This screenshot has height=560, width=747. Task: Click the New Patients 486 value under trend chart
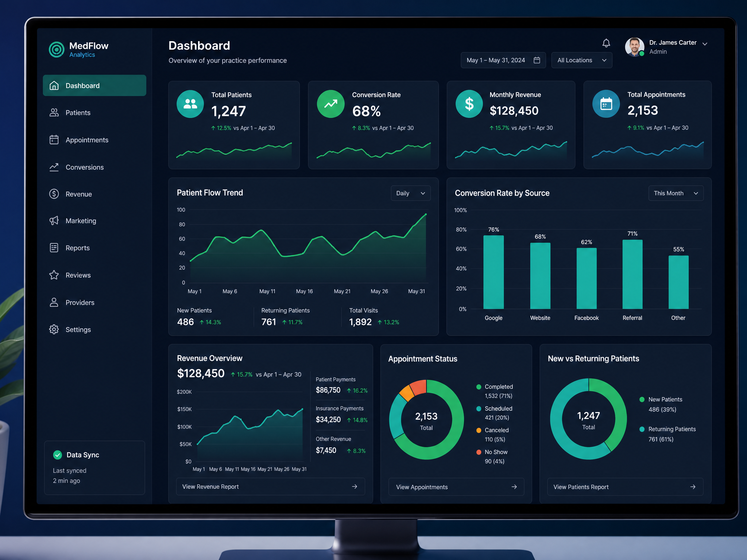(185, 322)
